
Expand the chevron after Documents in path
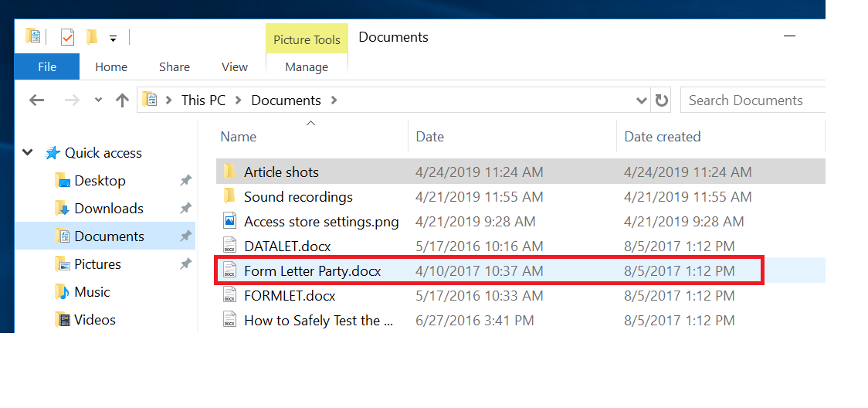tap(334, 100)
